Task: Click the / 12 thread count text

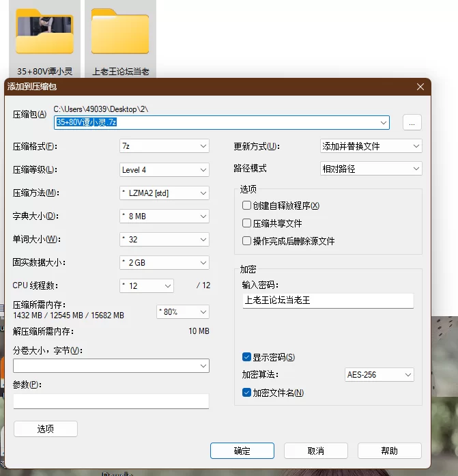Action: tap(203, 285)
